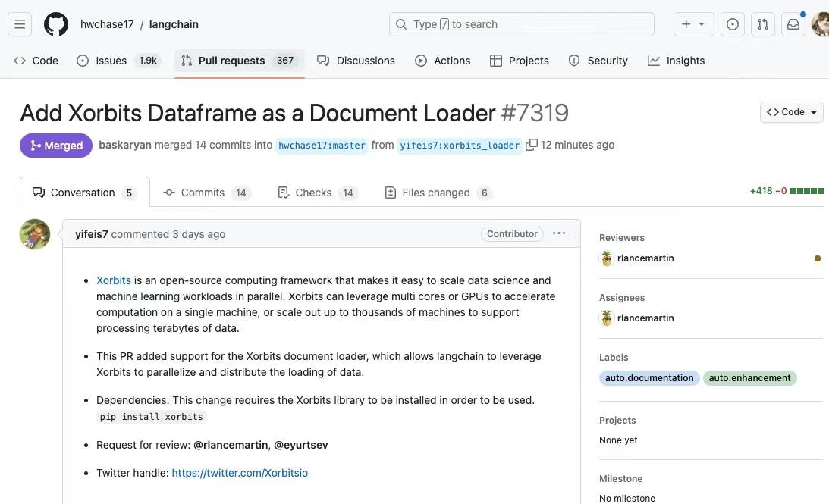Open the create new plus menu
Viewport: 829px width, 504px height.
(x=693, y=24)
